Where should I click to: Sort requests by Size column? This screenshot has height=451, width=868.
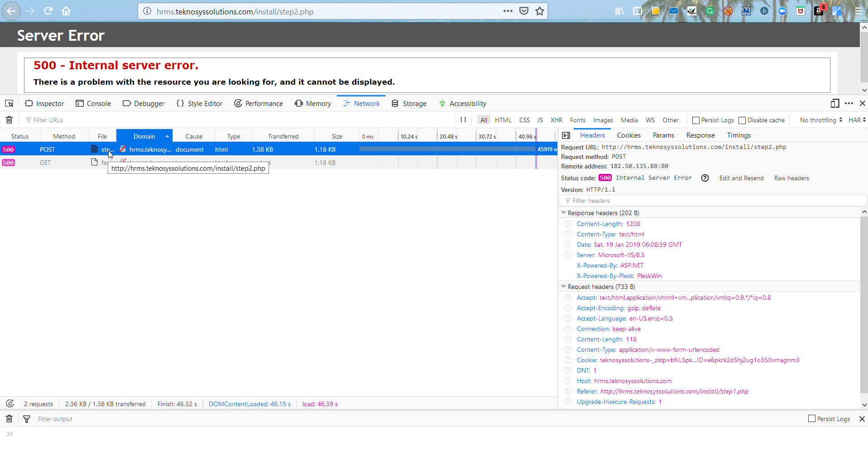(337, 136)
